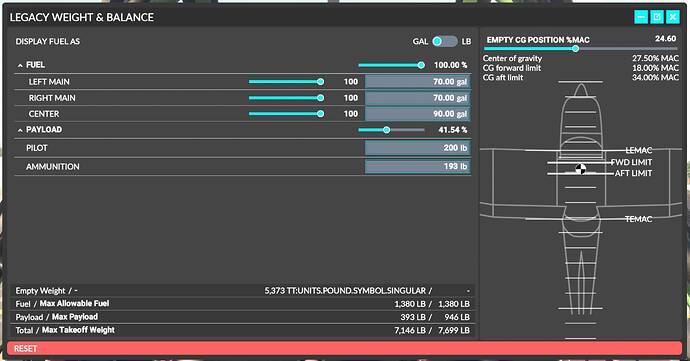Pop out the Weight & Balance panel window

click(x=657, y=17)
